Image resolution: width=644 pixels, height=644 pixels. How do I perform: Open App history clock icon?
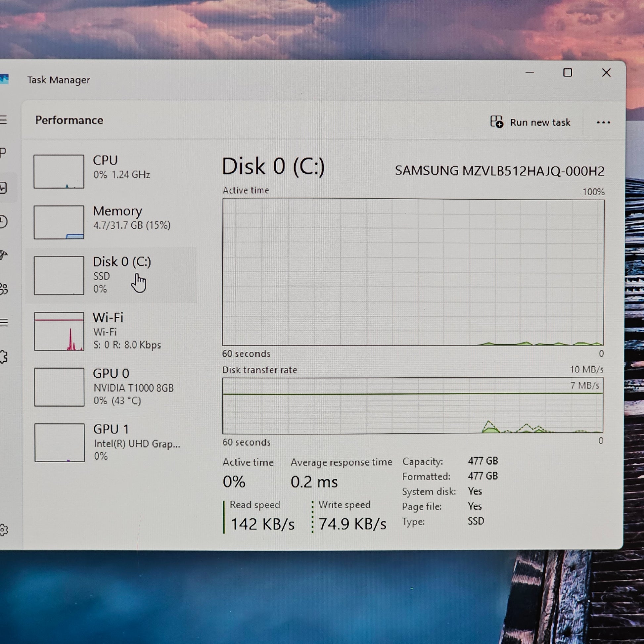click(x=3, y=222)
